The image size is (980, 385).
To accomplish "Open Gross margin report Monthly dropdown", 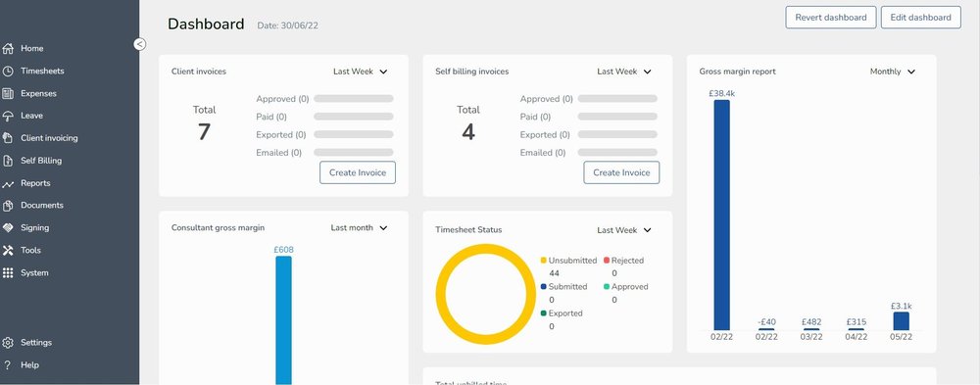I will point(893,72).
